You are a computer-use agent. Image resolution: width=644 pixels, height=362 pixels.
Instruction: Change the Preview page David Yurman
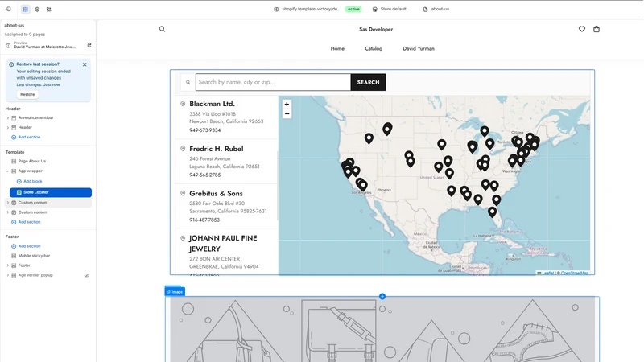click(x=44, y=45)
